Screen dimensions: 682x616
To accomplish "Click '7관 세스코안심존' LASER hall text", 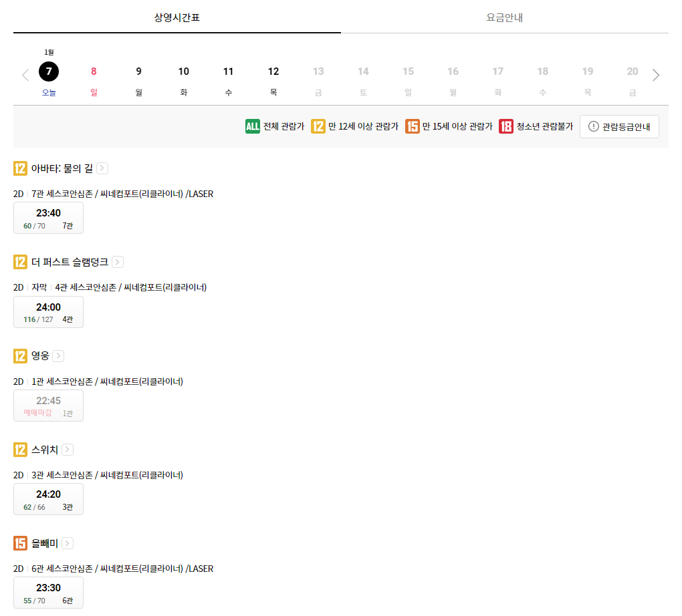I will (122, 194).
